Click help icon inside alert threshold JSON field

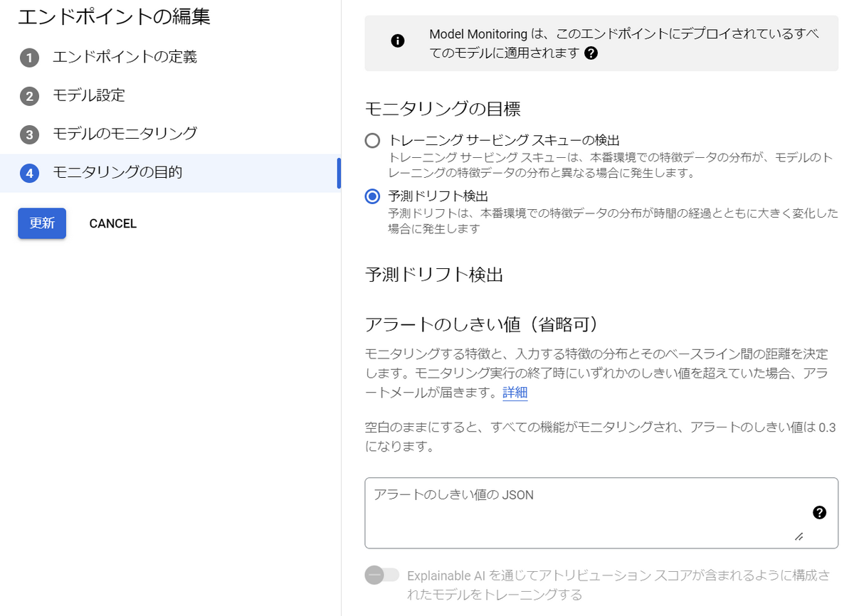(x=819, y=512)
